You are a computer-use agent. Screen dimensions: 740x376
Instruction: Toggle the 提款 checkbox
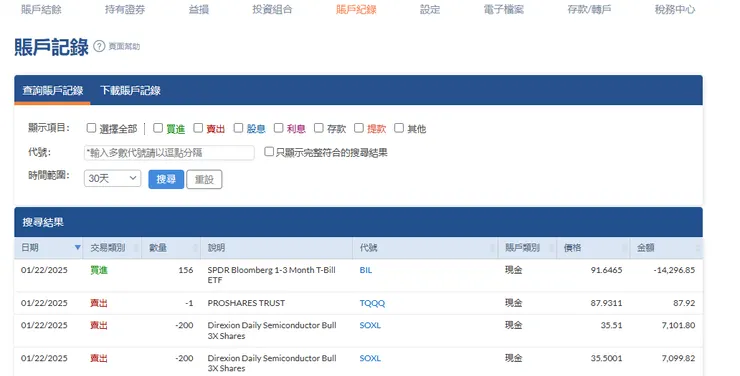(x=359, y=128)
